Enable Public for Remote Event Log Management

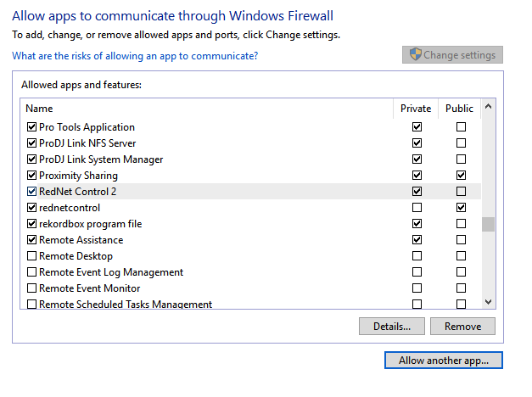[461, 271]
